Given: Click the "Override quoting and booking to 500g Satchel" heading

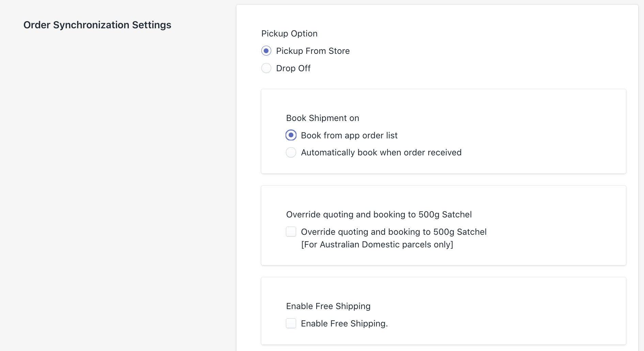Looking at the screenshot, I should 379,214.
